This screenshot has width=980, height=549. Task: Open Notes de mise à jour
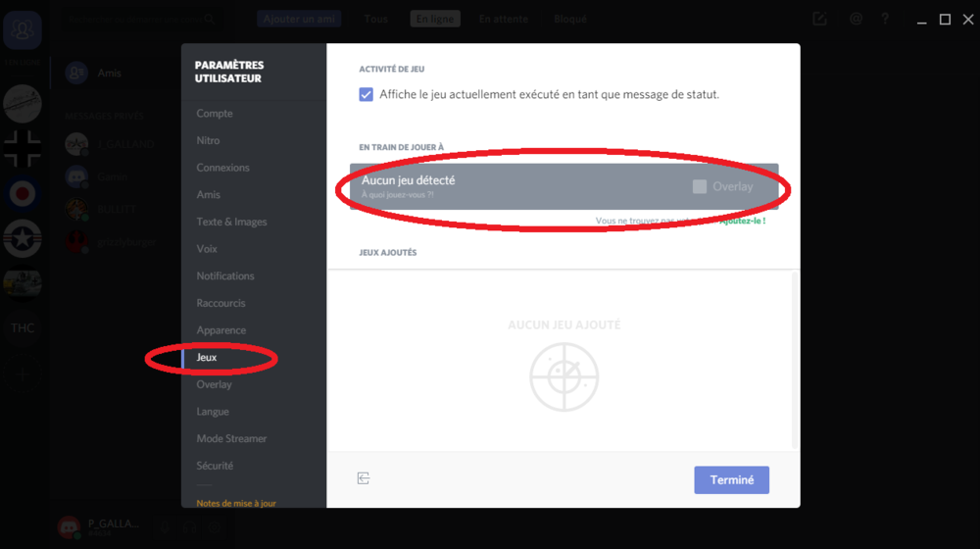(236, 503)
